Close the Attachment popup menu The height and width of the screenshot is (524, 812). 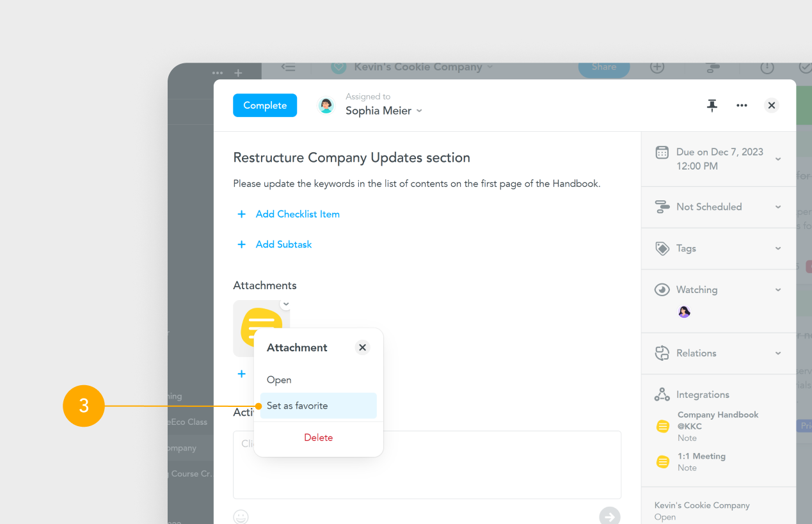tap(362, 347)
